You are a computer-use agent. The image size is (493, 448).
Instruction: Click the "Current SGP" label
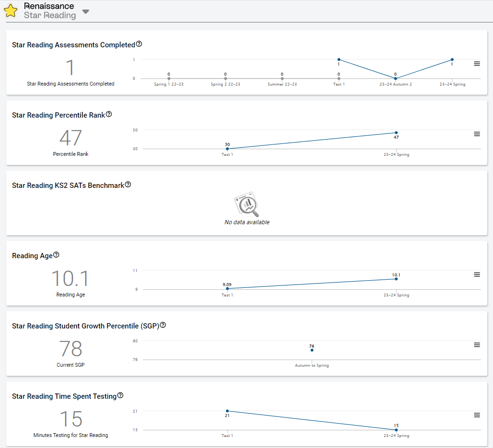[70, 365]
